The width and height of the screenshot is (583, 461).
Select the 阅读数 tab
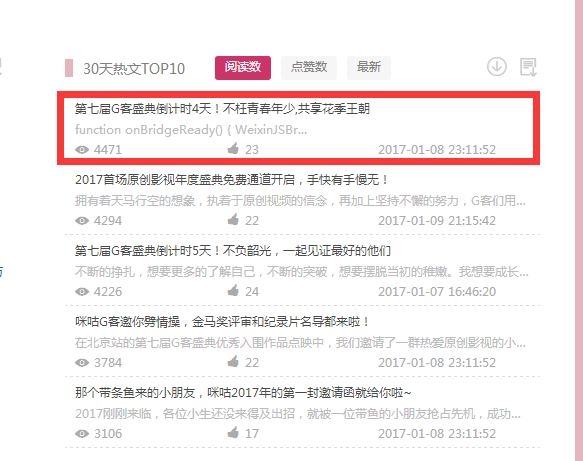(243, 68)
